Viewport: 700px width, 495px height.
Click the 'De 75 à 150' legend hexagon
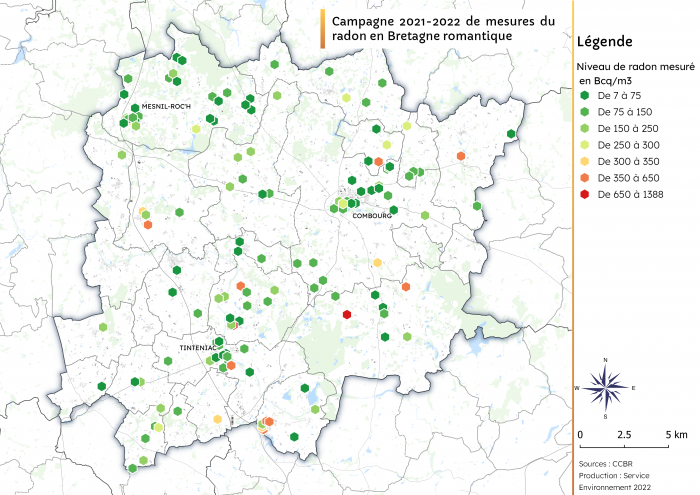click(584, 112)
